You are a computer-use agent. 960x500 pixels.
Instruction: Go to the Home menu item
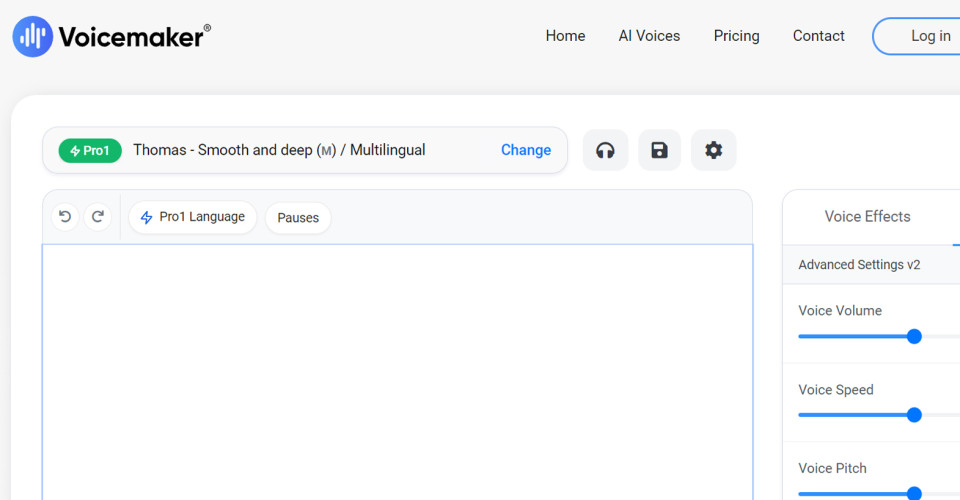[565, 36]
